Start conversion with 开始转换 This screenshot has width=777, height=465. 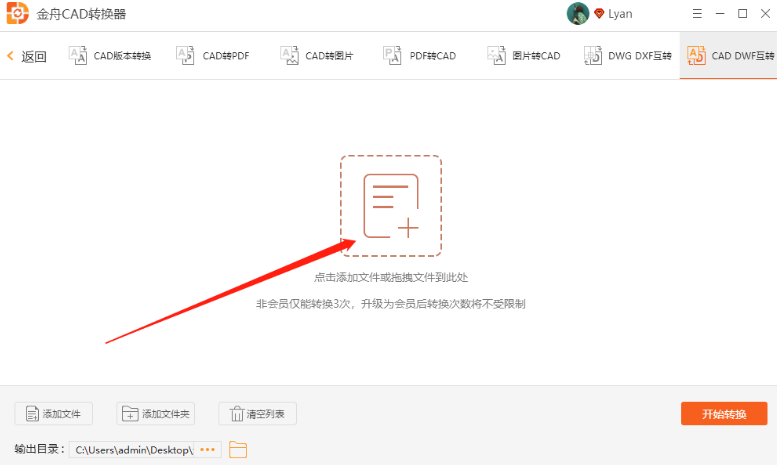click(724, 413)
